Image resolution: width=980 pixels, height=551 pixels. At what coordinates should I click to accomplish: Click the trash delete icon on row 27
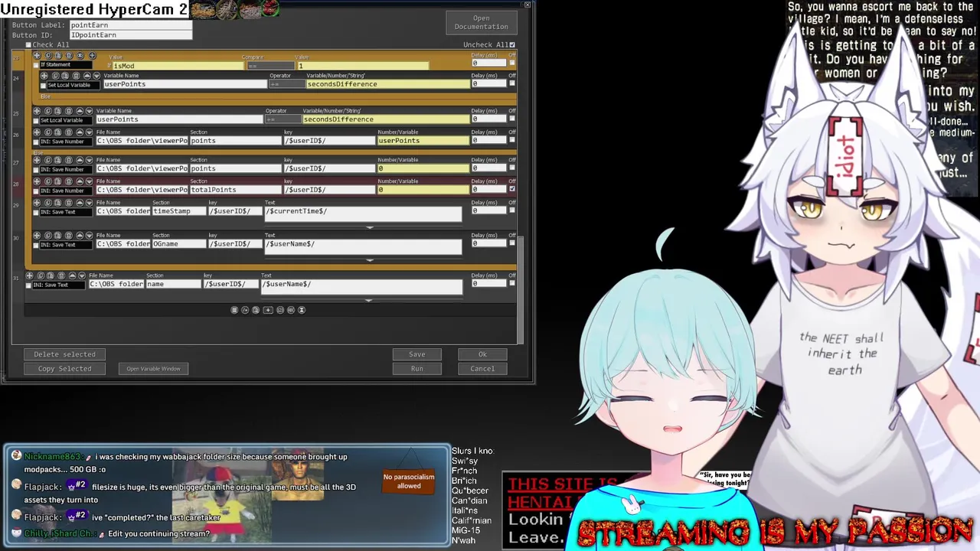69,160
